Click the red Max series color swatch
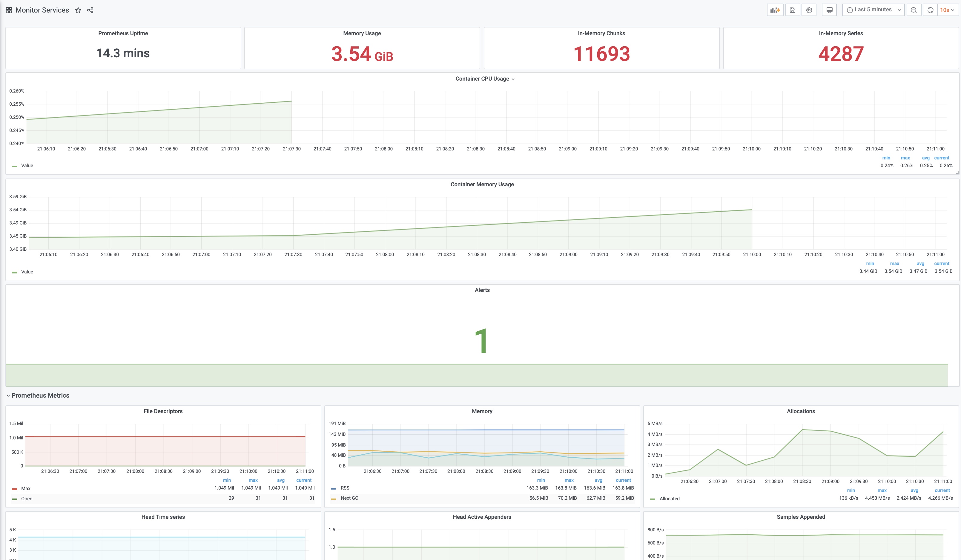961x560 pixels. 15,489
